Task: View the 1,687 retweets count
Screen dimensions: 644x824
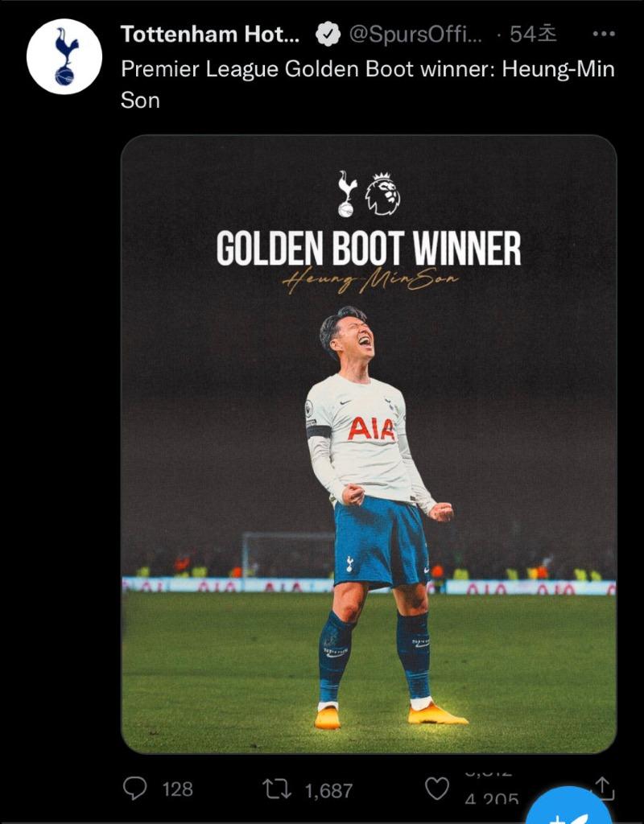Action: coord(328,790)
